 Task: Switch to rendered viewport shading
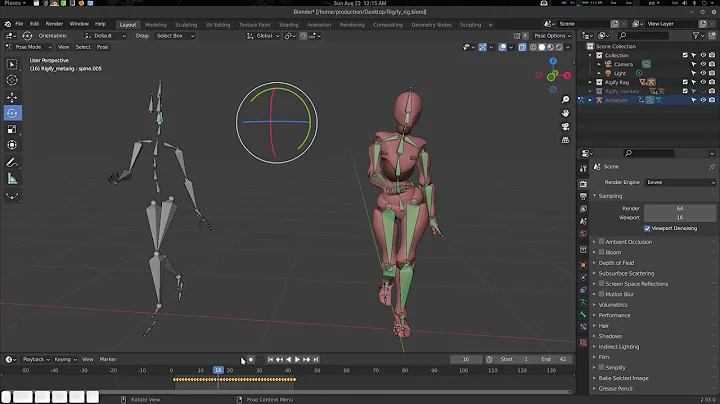(x=559, y=47)
